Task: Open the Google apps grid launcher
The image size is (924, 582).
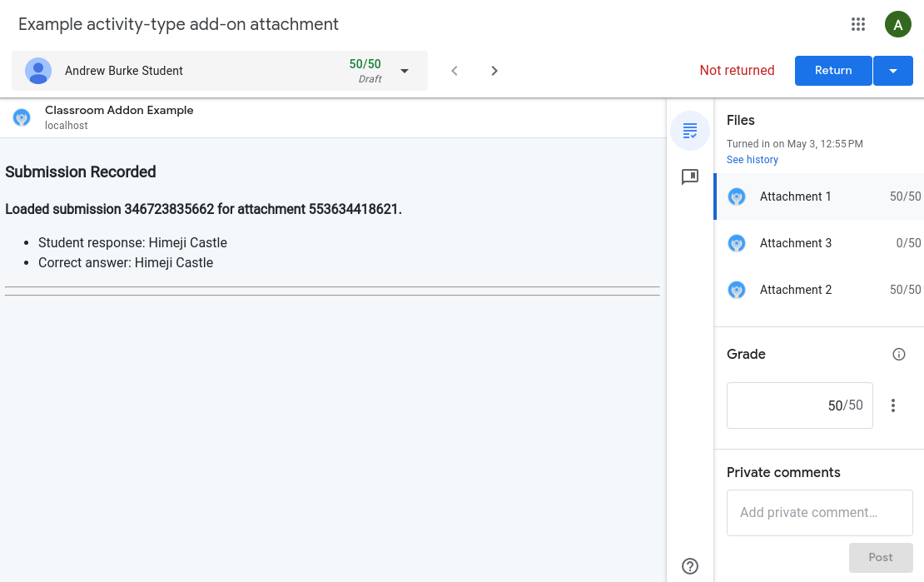Action: [x=858, y=24]
